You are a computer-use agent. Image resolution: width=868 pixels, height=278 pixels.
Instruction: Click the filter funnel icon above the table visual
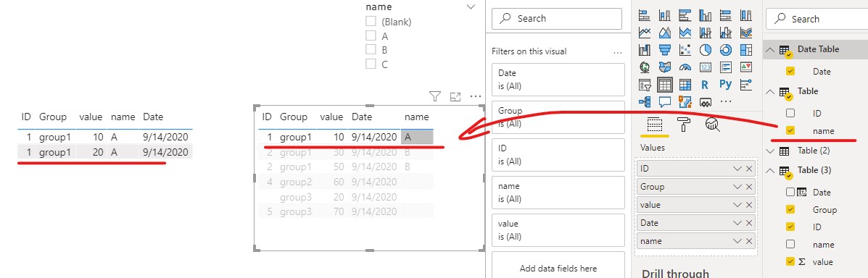[435, 97]
